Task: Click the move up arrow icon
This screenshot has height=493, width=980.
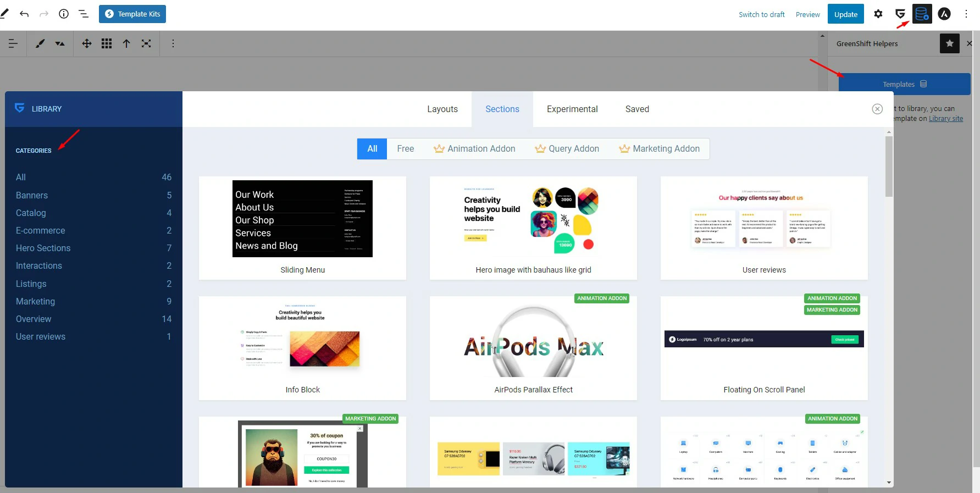Action: point(126,43)
